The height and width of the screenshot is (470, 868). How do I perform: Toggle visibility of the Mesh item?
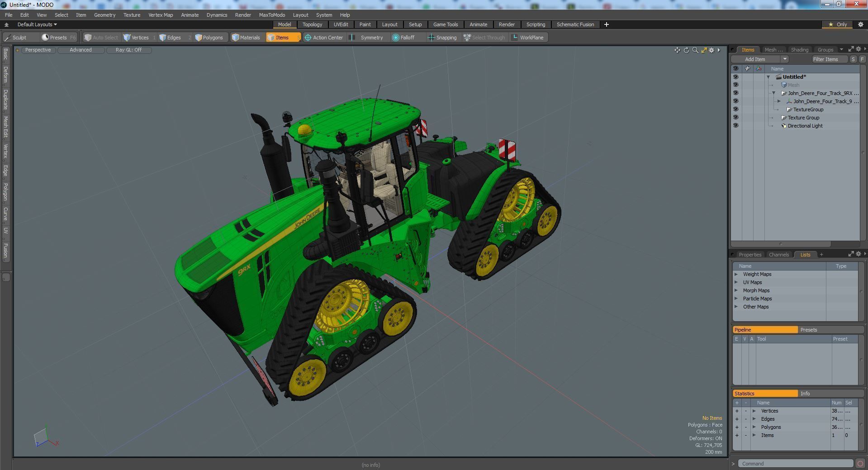735,85
